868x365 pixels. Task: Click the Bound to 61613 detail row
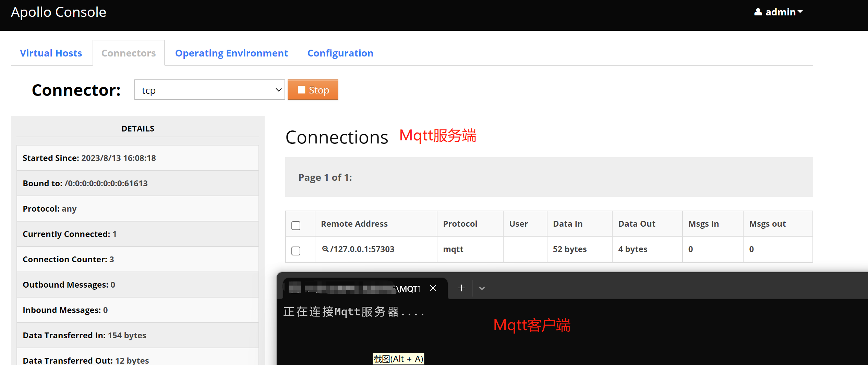138,183
